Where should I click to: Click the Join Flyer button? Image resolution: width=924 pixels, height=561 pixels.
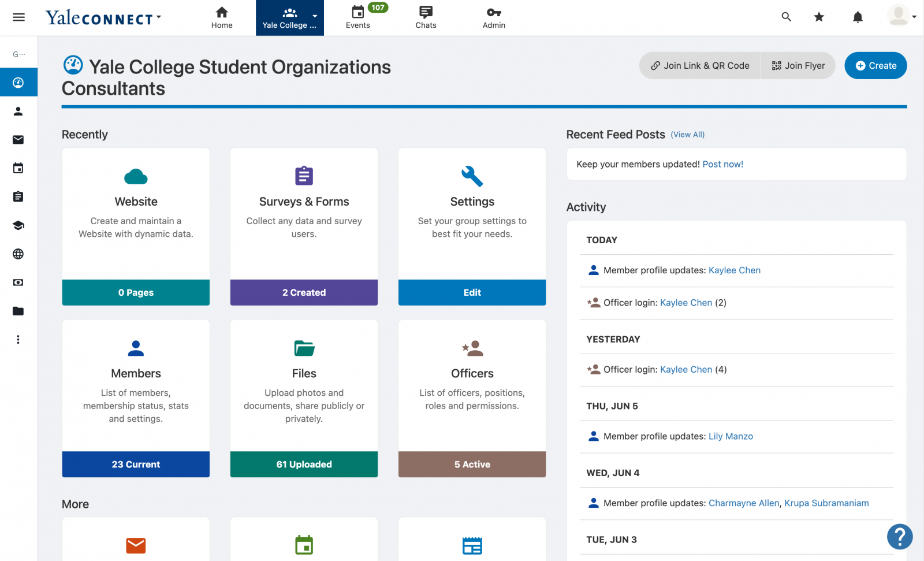coord(798,66)
